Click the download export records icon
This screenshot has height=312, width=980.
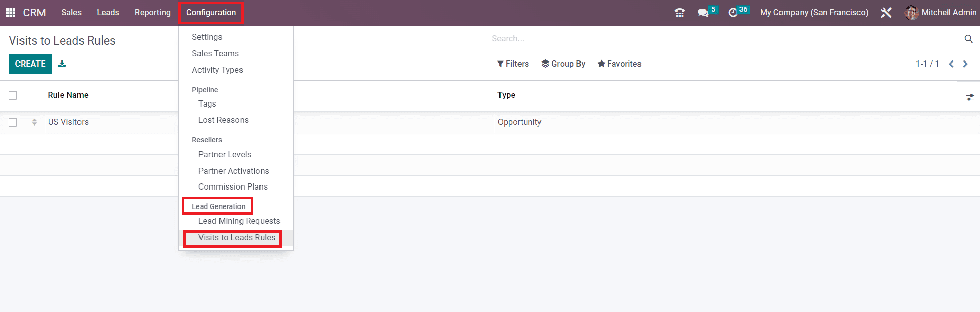(x=62, y=64)
